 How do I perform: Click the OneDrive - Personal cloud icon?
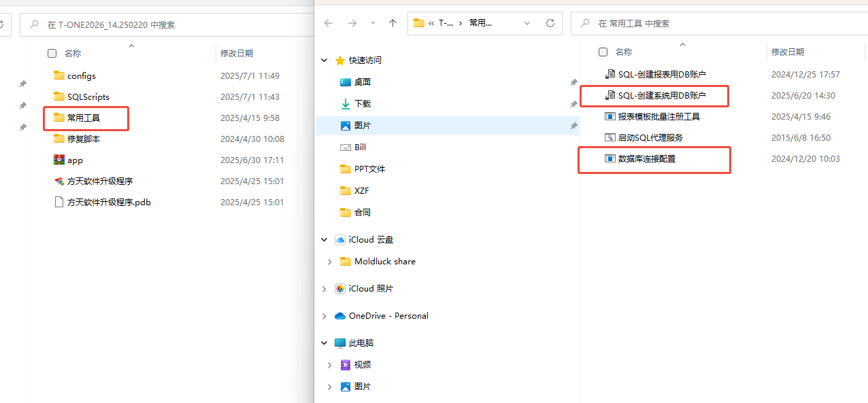[340, 315]
